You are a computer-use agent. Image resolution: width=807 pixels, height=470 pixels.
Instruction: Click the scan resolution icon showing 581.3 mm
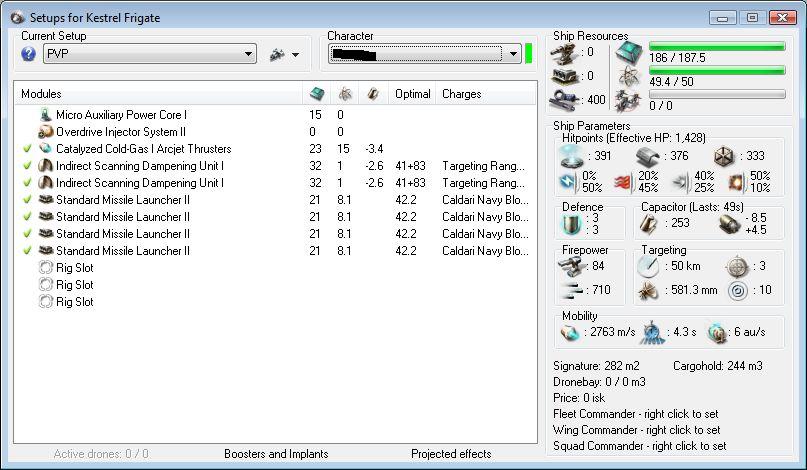click(648, 291)
